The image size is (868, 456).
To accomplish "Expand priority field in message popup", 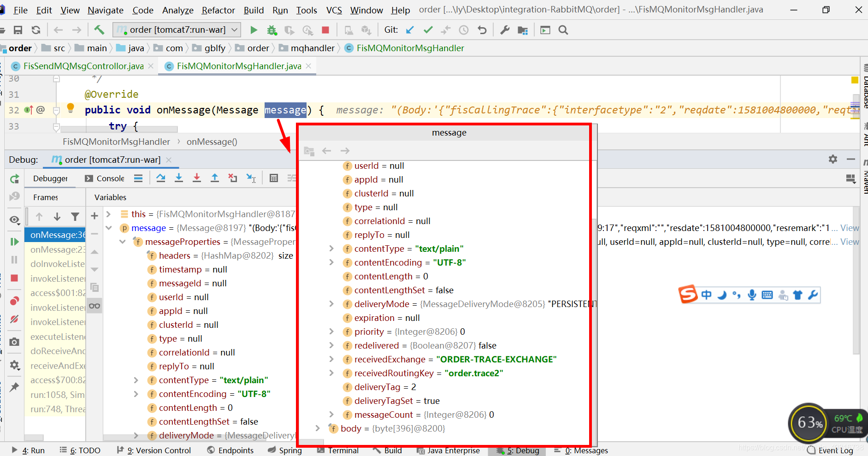I will coord(331,332).
